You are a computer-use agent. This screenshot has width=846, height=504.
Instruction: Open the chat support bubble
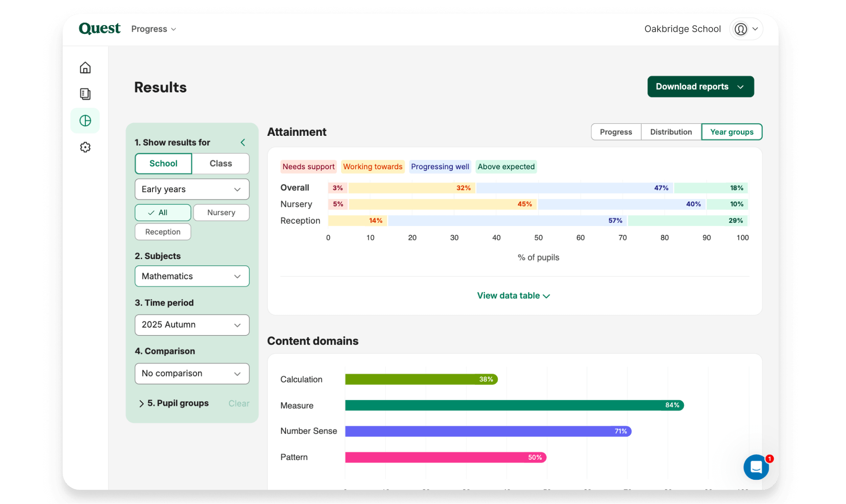756,467
